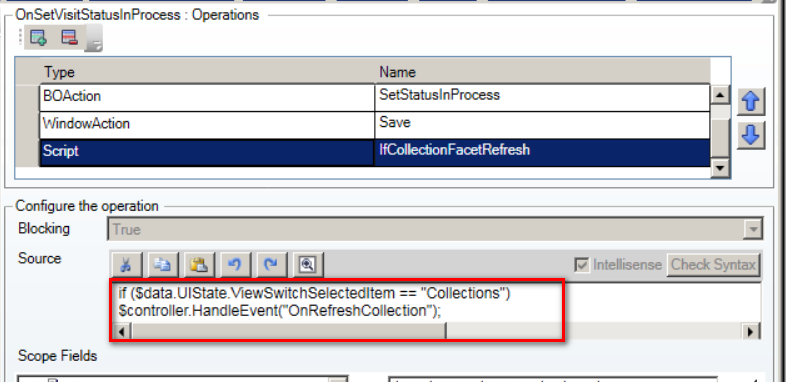Paste into the source editor
786x382 pixels.
coord(199,264)
